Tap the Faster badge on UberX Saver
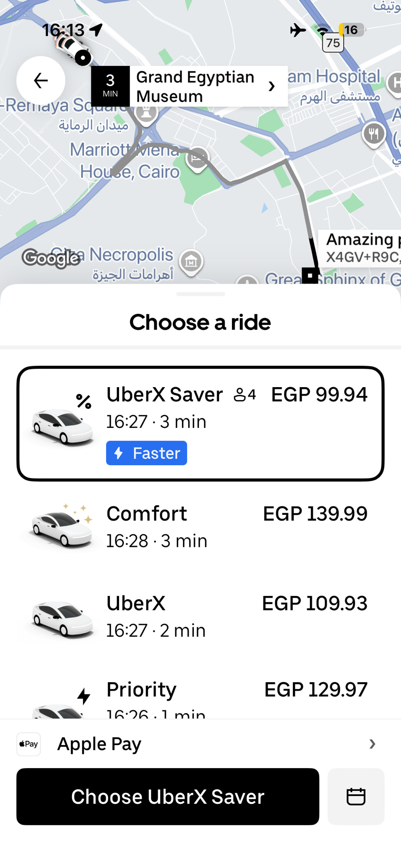The width and height of the screenshot is (401, 868). [146, 453]
